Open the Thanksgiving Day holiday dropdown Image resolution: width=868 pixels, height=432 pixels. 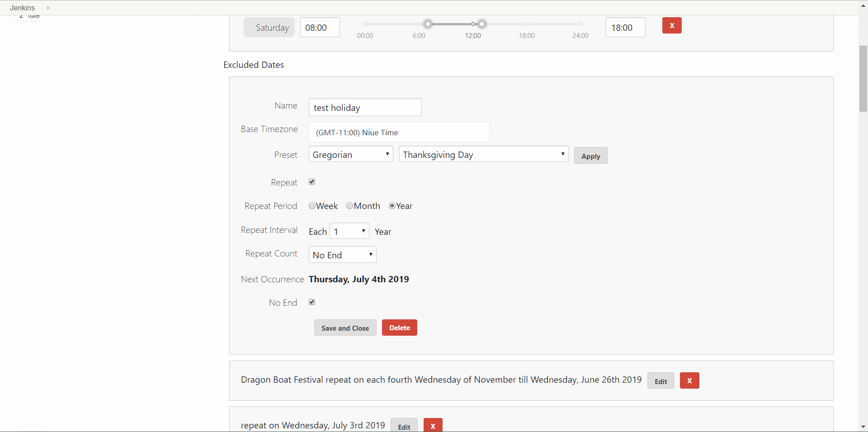(x=483, y=154)
